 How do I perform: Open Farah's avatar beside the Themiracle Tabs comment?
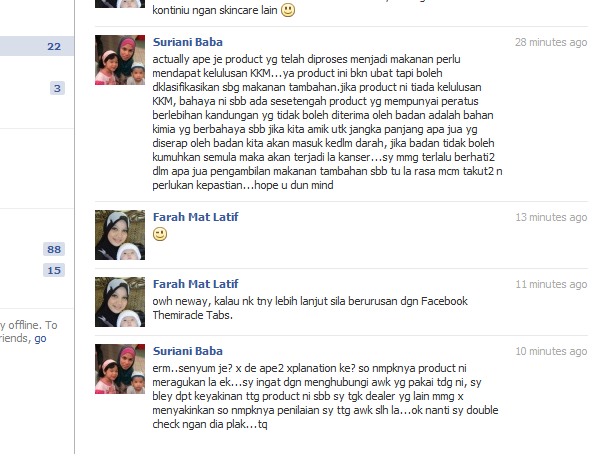120,302
